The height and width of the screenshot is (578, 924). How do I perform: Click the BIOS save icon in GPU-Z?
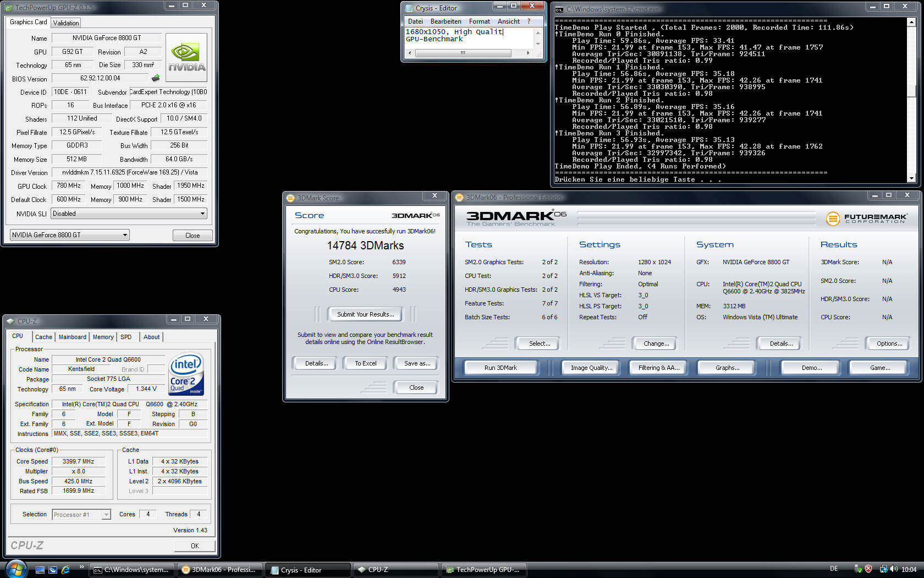tap(156, 78)
